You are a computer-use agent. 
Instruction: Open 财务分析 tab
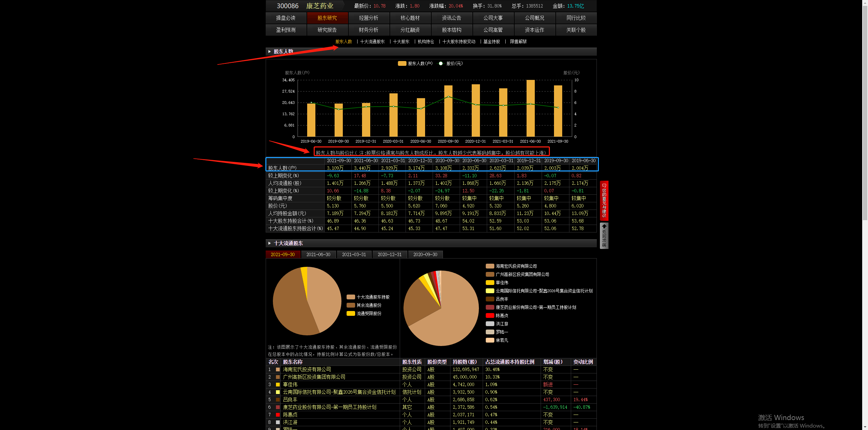click(x=369, y=30)
